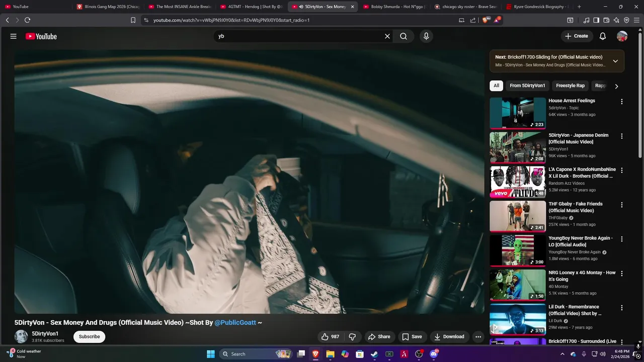The height and width of the screenshot is (362, 644).
Task: Open the notifications bell
Action: point(603,36)
